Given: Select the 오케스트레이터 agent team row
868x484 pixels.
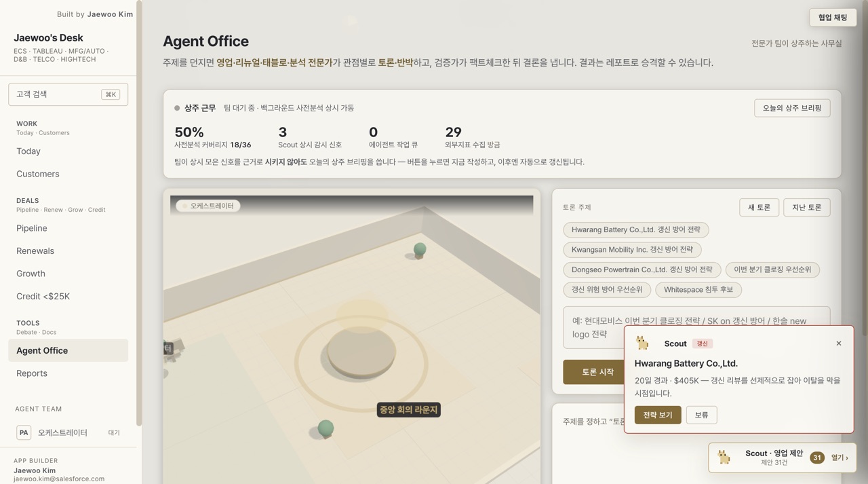Looking at the screenshot, I should pyautogui.click(x=68, y=432).
